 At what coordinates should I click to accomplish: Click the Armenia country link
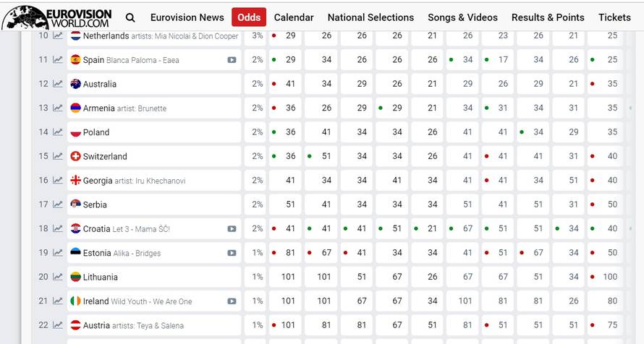[99, 108]
